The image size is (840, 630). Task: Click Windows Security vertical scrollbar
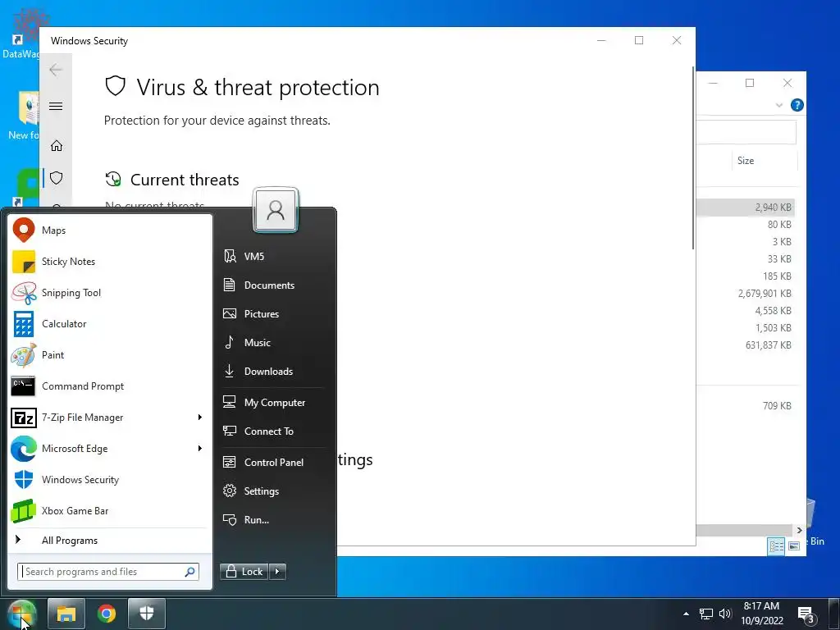click(693, 158)
